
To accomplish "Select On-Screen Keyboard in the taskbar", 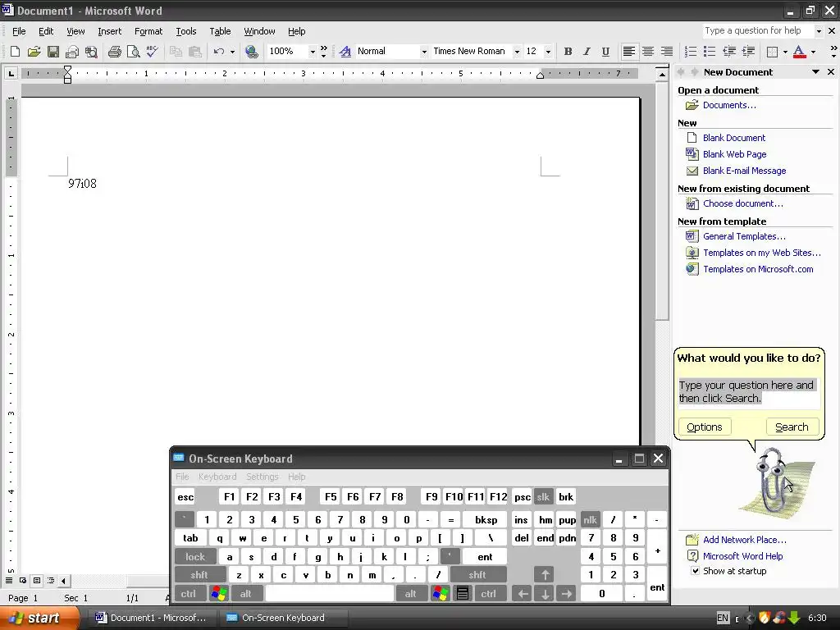I will [x=283, y=618].
